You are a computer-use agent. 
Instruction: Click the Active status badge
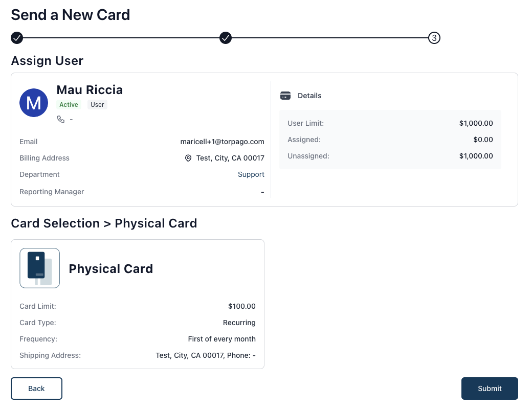(69, 104)
